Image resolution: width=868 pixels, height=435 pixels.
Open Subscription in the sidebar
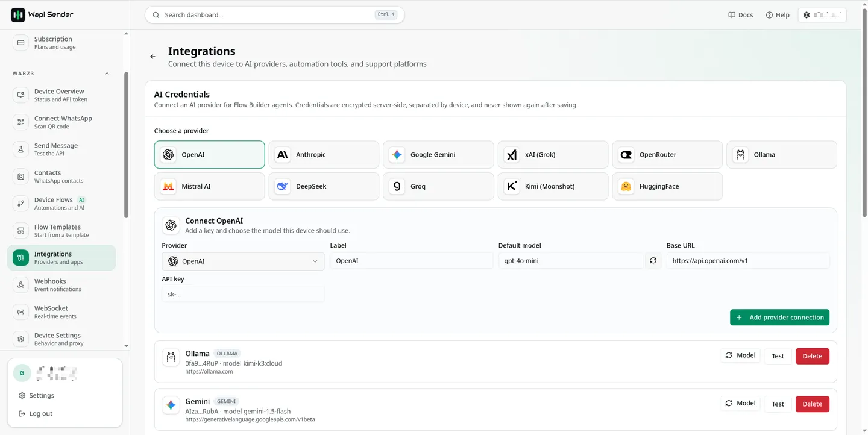click(61, 43)
